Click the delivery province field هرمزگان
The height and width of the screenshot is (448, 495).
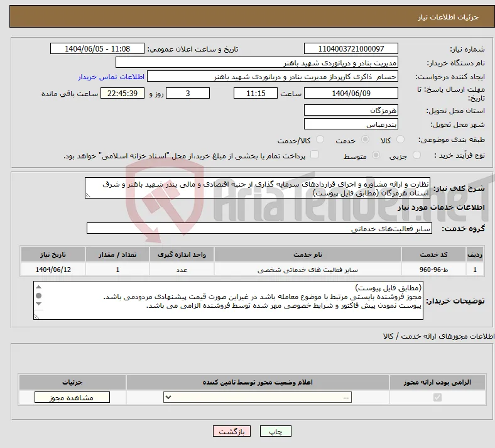click(x=351, y=110)
